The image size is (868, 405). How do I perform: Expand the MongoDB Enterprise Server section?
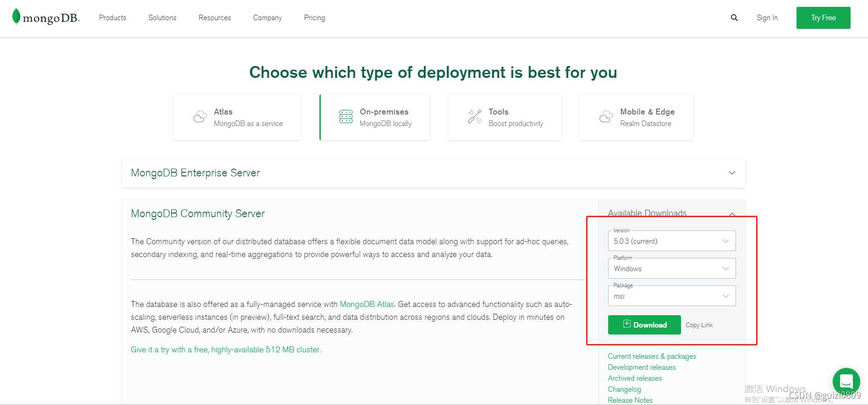pos(434,173)
